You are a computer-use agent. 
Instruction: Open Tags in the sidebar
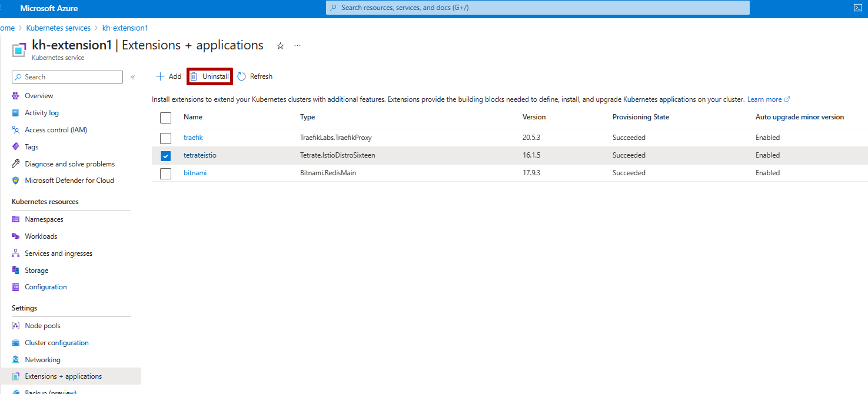(x=32, y=147)
